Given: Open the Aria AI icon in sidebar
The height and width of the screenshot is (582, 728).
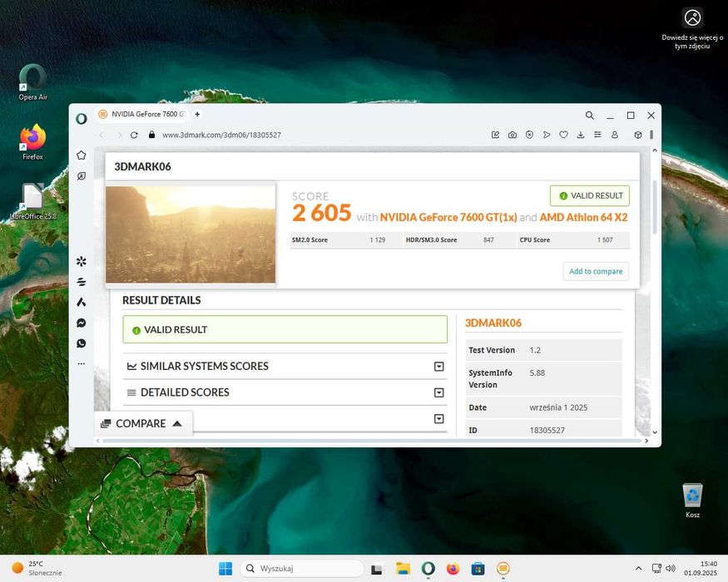Looking at the screenshot, I should coord(82,302).
